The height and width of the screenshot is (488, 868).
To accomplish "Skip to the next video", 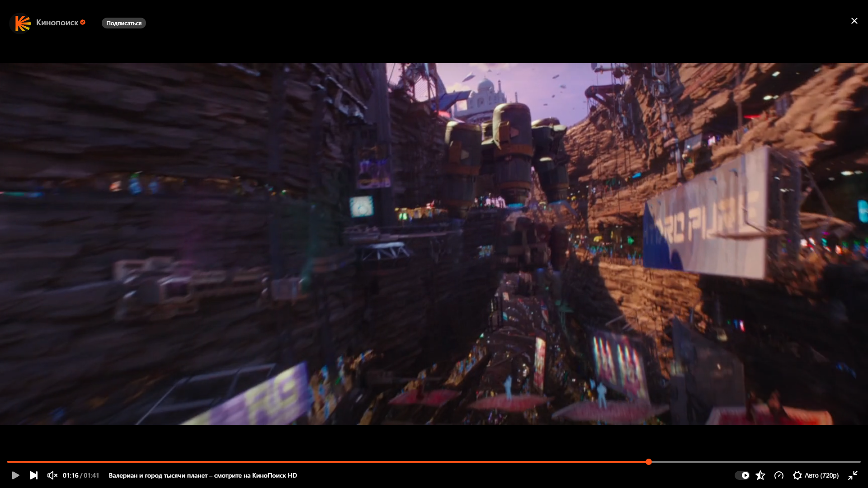I will click(34, 475).
